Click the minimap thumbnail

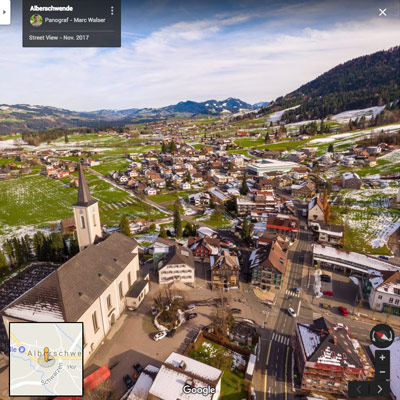pyautogui.click(x=46, y=359)
